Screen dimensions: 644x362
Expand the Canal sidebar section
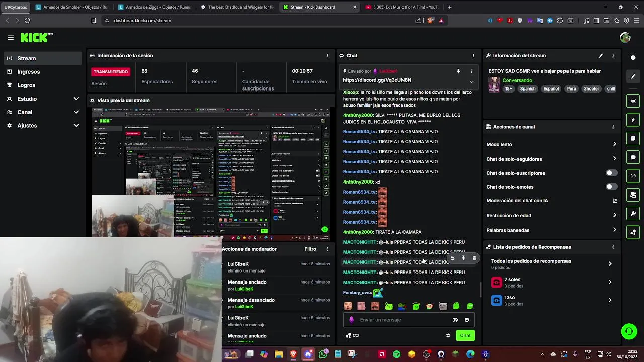tap(76, 112)
